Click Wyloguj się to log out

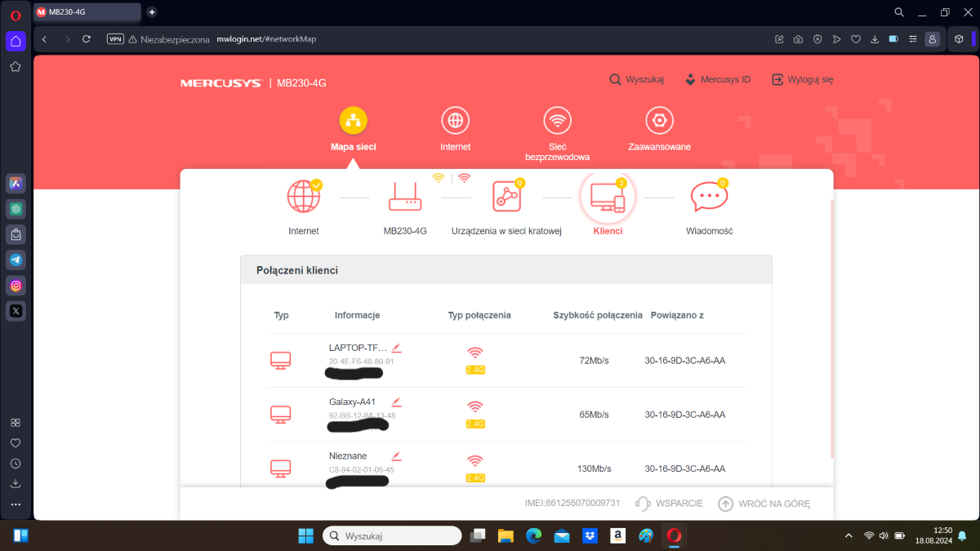coord(802,80)
